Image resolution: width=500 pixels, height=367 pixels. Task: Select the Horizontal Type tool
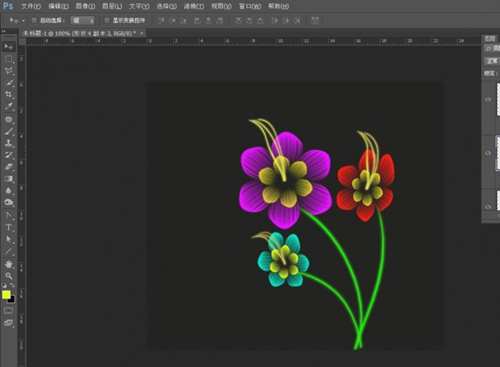[8, 228]
